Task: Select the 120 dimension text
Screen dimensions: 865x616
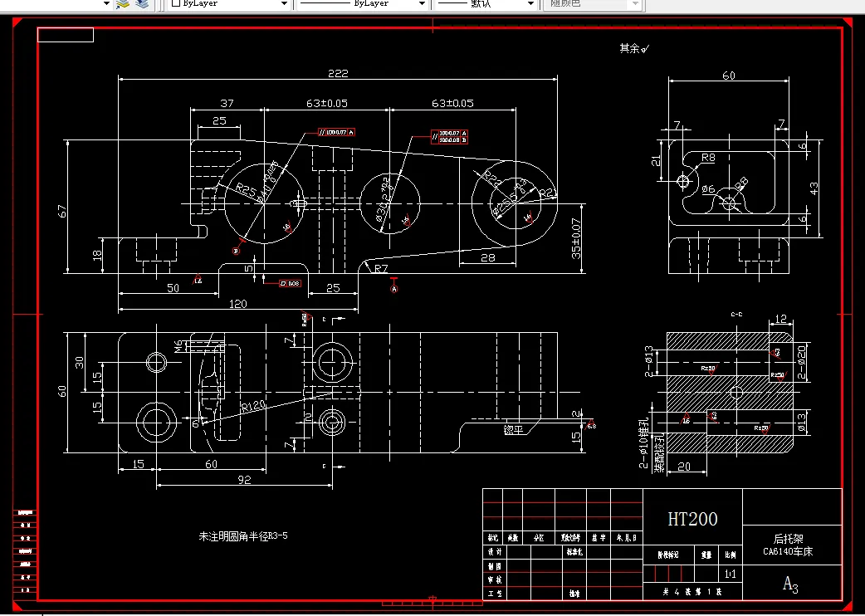Action: 237,304
